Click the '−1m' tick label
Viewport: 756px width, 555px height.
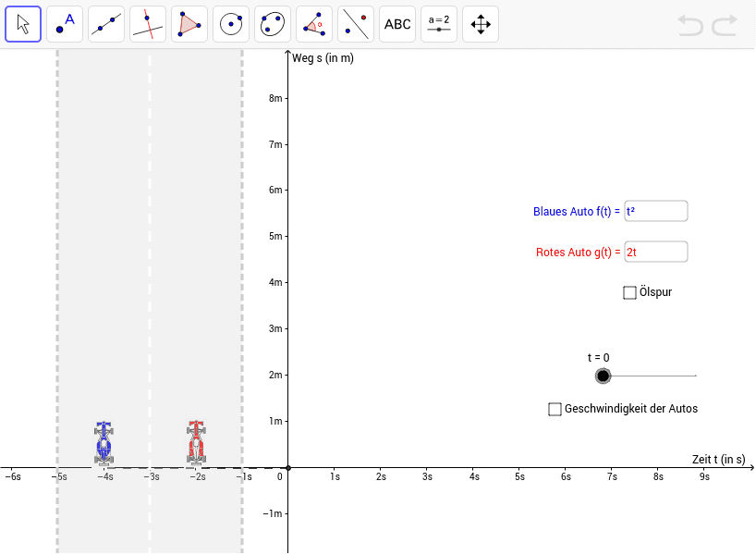tap(273, 513)
